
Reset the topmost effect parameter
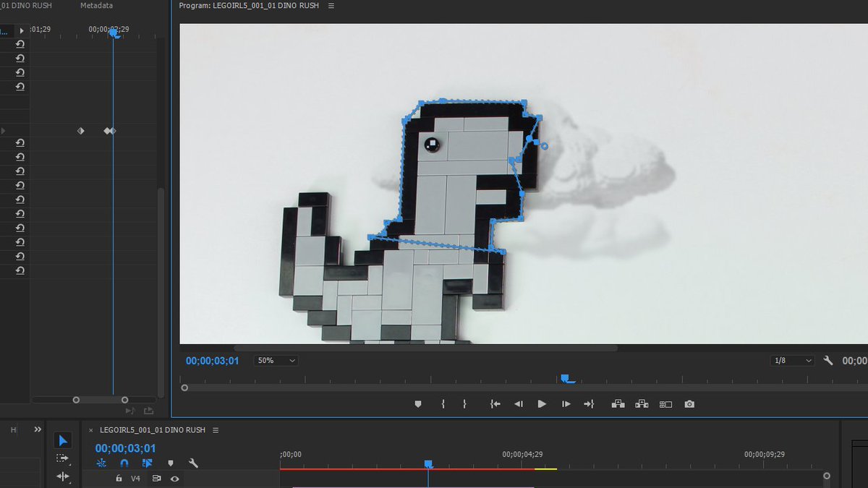coord(20,44)
